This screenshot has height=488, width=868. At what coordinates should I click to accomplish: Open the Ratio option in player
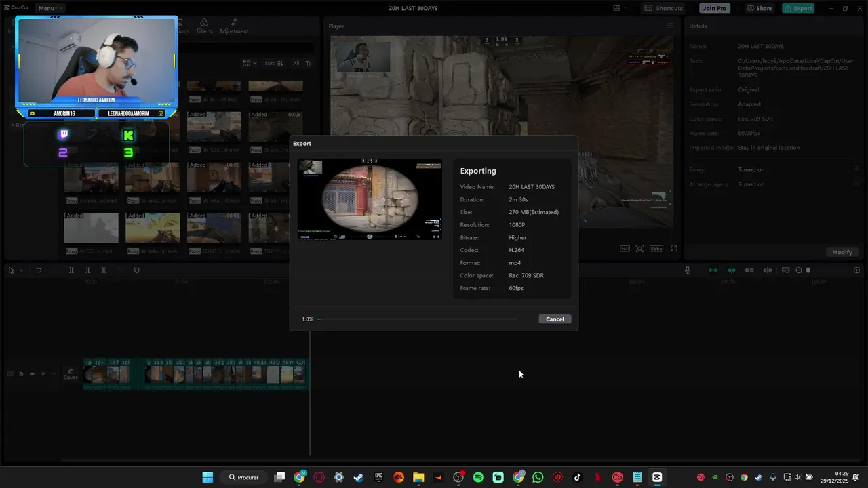(x=656, y=249)
